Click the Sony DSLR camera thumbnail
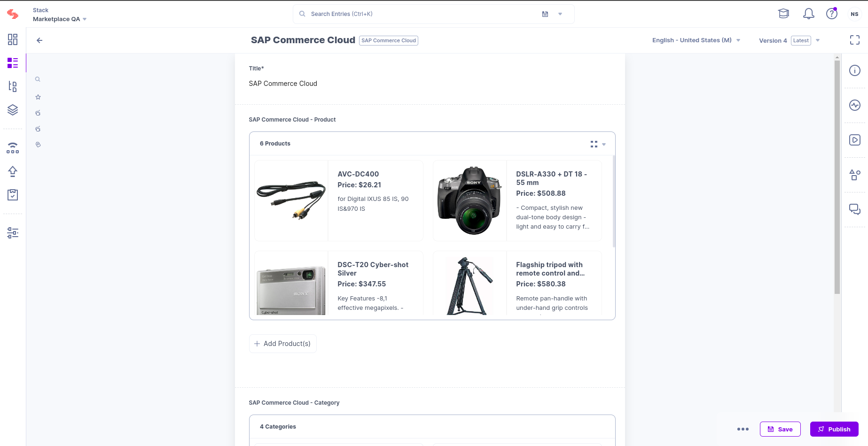This screenshot has height=446, width=868. (x=470, y=201)
